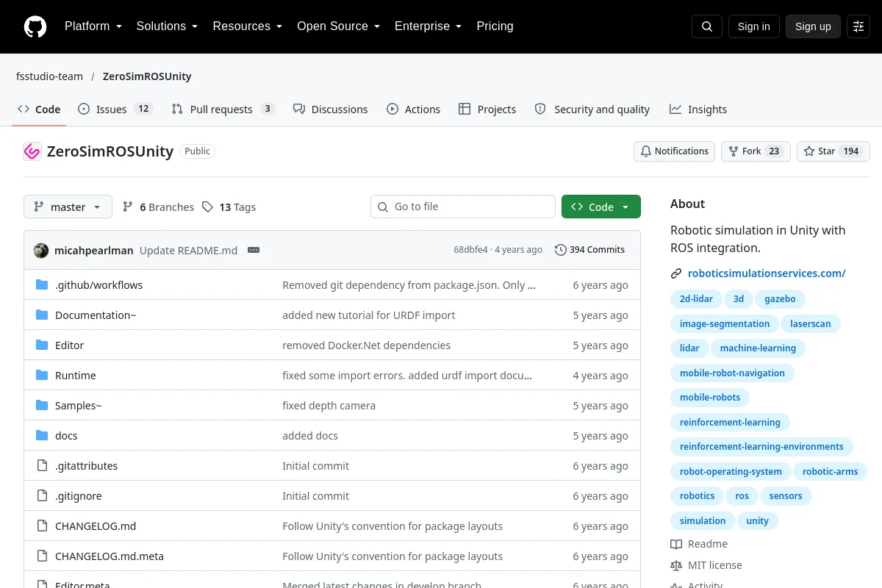Click the .github/workflows folder icon
The height and width of the screenshot is (588, 882).
coord(42,285)
